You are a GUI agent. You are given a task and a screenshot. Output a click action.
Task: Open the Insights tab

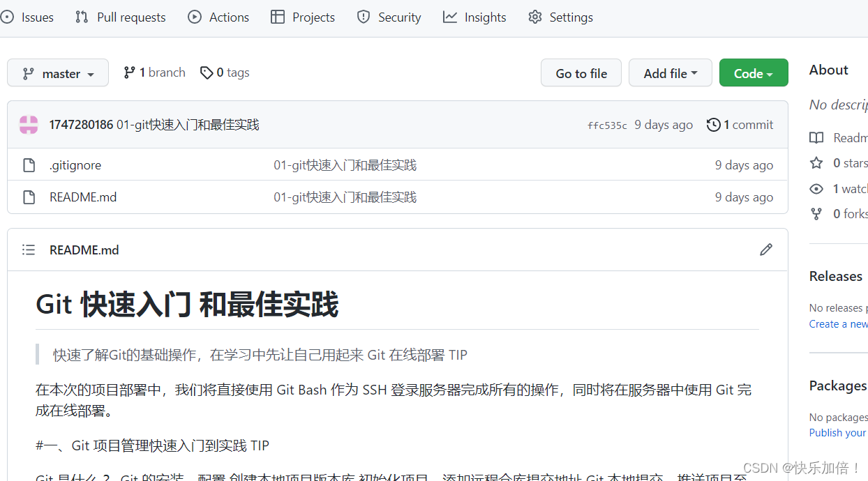[474, 17]
